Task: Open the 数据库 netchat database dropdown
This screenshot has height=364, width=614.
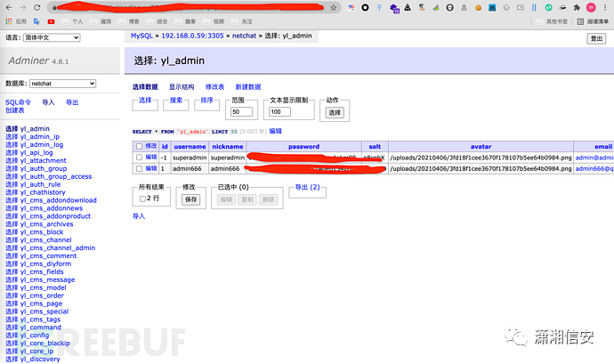Action: 62,84
